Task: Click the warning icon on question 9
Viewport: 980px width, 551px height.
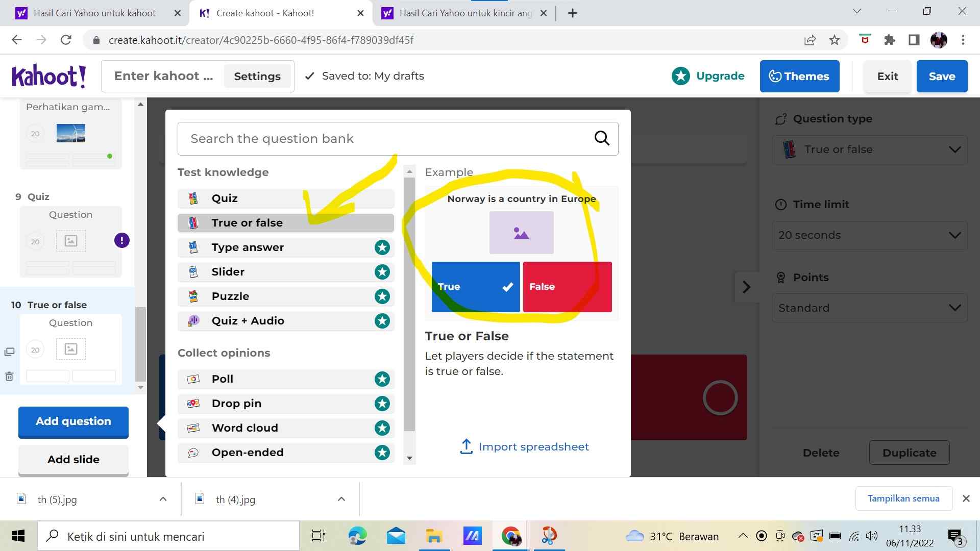Action: [121, 240]
